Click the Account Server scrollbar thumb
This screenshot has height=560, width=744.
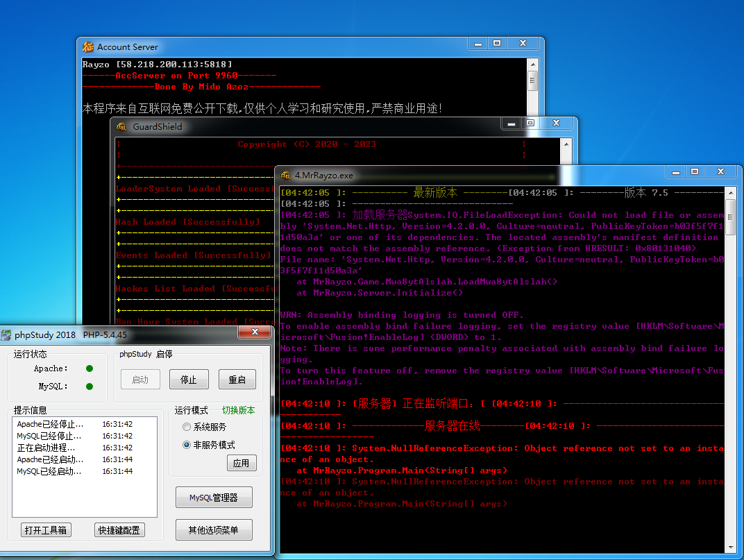coord(533,80)
